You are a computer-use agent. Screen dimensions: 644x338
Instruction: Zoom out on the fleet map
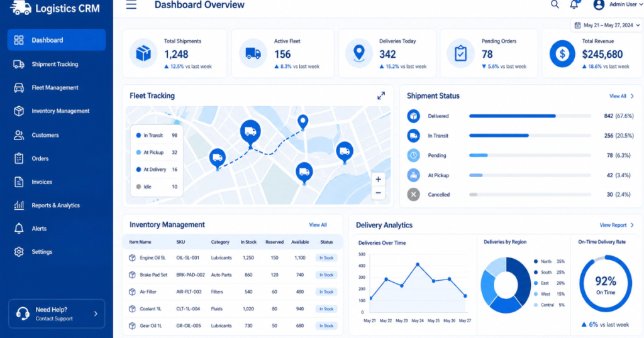(x=378, y=193)
